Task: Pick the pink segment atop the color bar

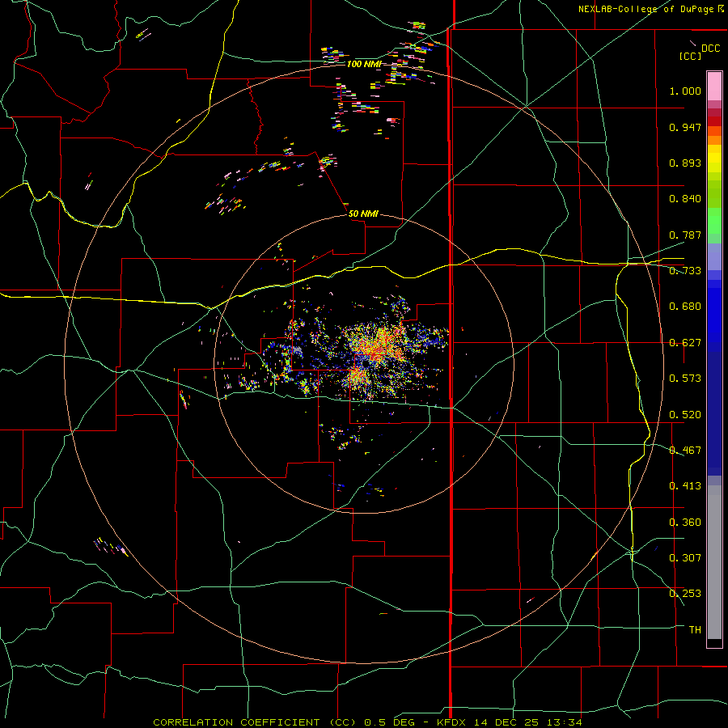Action: click(x=714, y=87)
